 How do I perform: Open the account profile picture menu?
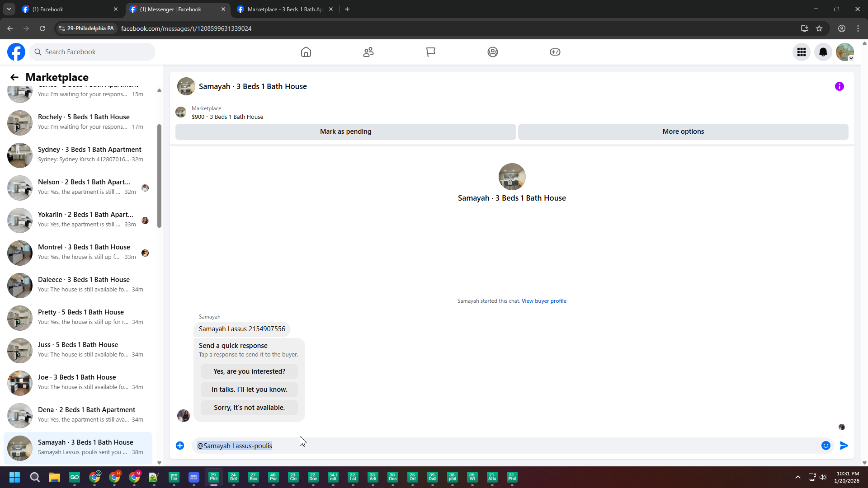click(x=845, y=52)
